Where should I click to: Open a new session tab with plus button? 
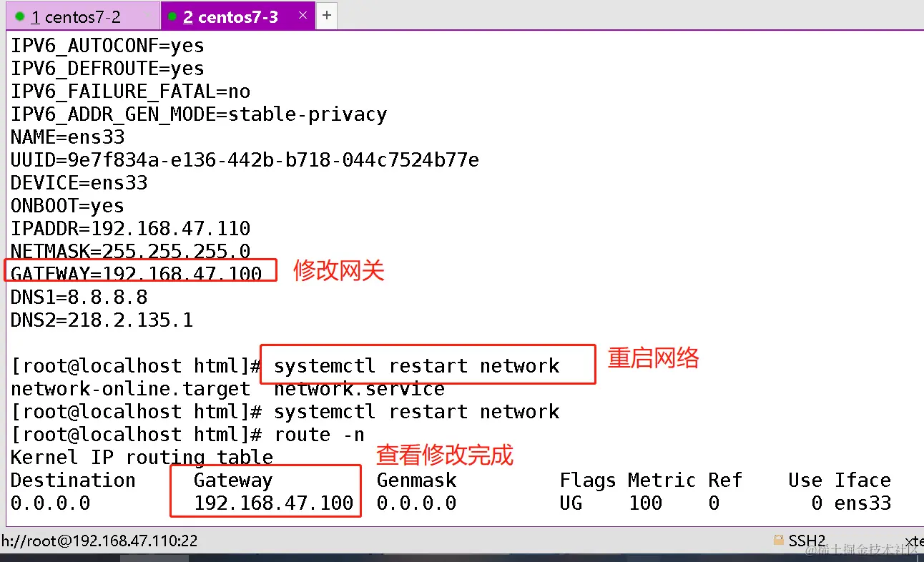tap(327, 15)
